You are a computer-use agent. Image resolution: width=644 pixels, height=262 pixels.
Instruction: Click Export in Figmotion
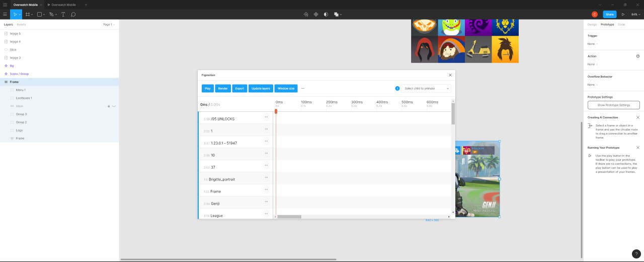(239, 88)
